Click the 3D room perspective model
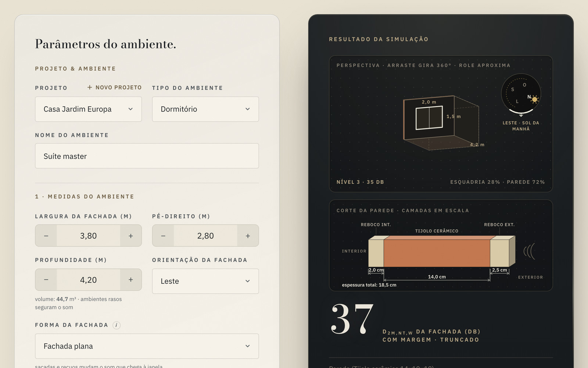This screenshot has width=588, height=368. pos(441,123)
